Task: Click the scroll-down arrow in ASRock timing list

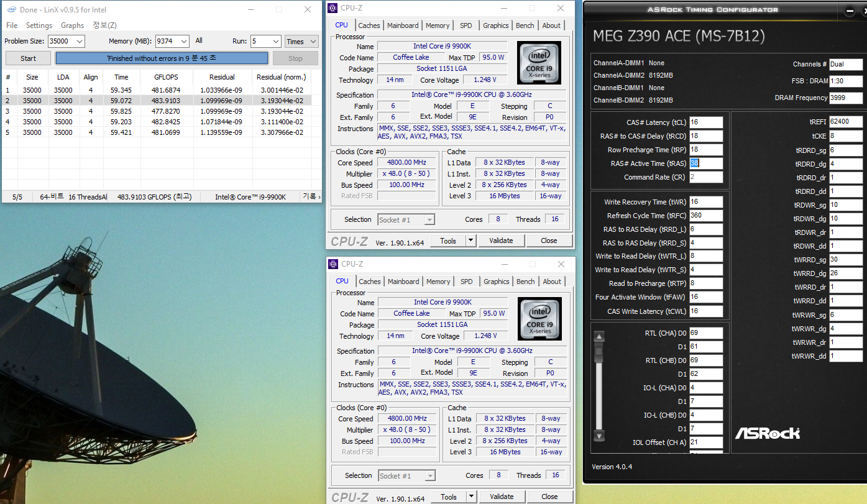Action: click(x=599, y=436)
